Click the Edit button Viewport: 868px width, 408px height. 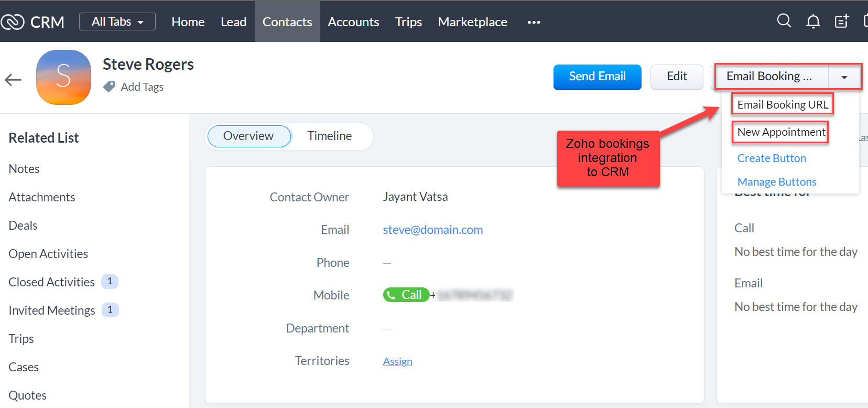(676, 77)
